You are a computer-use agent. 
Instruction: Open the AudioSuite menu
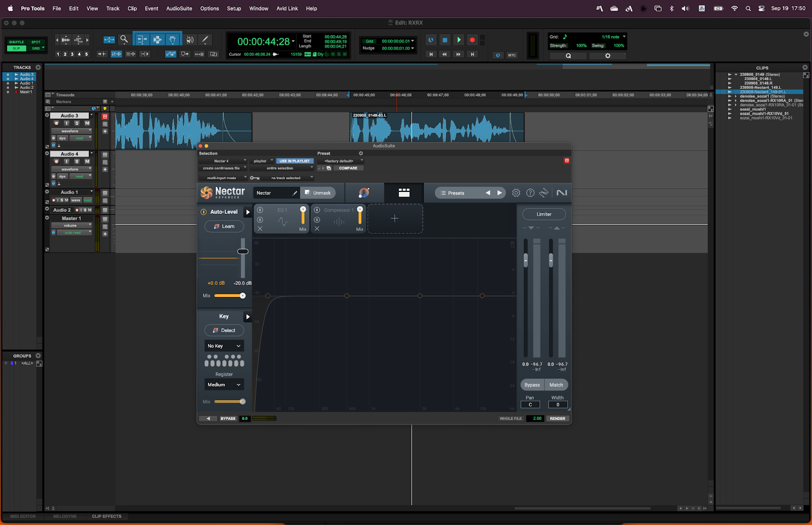179,9
